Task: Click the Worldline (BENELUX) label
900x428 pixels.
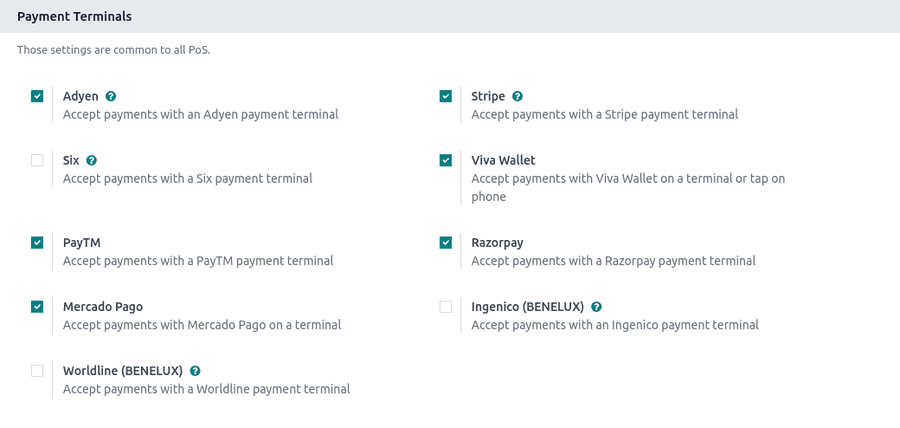Action: pos(122,371)
